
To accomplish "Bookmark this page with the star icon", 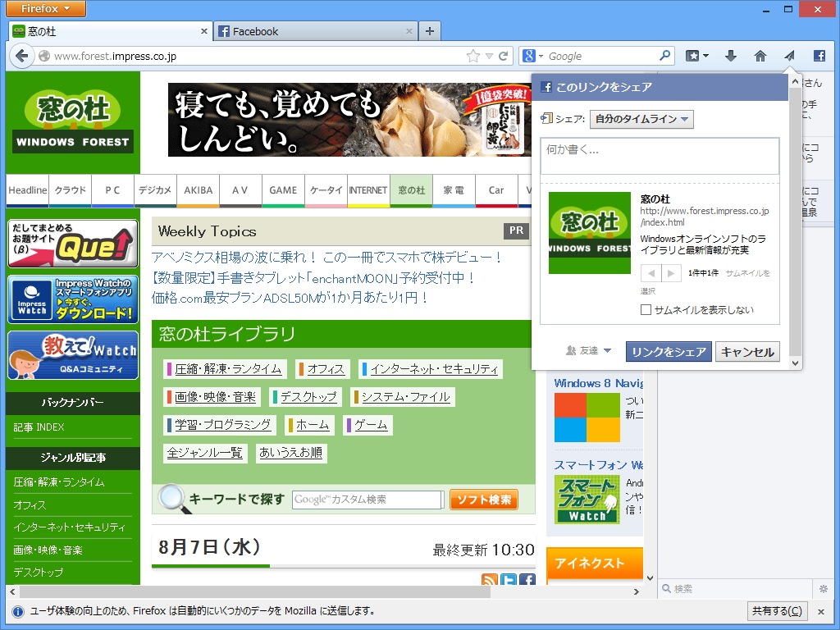I will (x=473, y=56).
